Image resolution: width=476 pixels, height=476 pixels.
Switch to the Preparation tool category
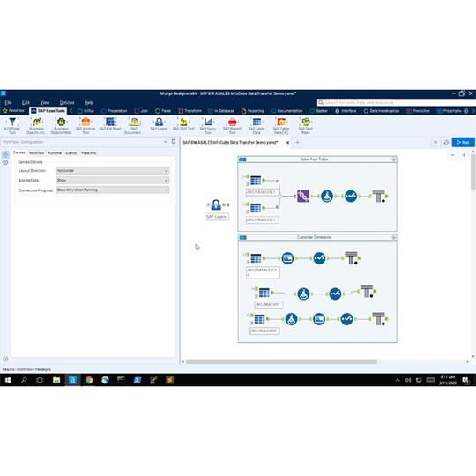115,111
